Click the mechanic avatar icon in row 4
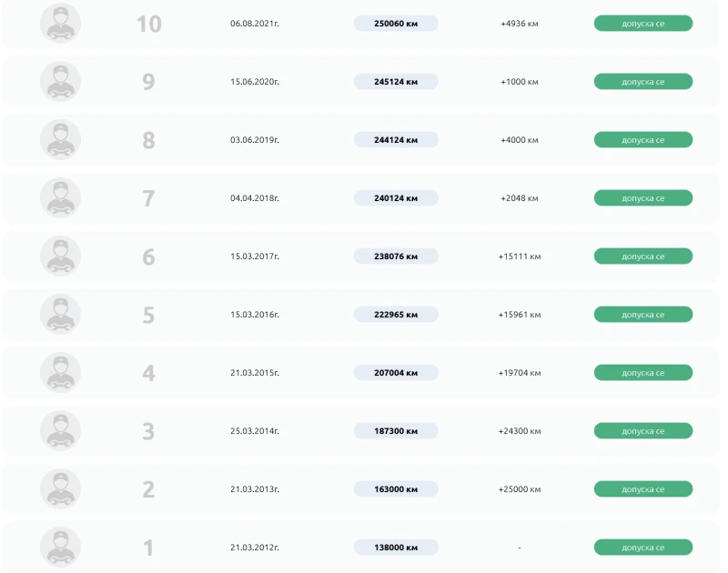 (x=60, y=373)
